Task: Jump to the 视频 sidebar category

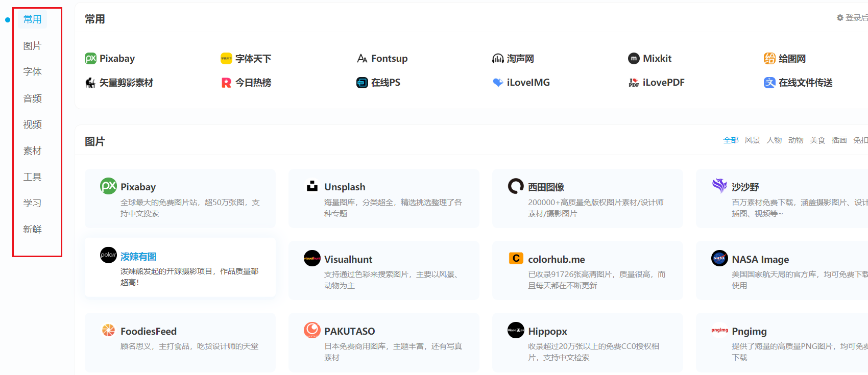Action: (32, 124)
